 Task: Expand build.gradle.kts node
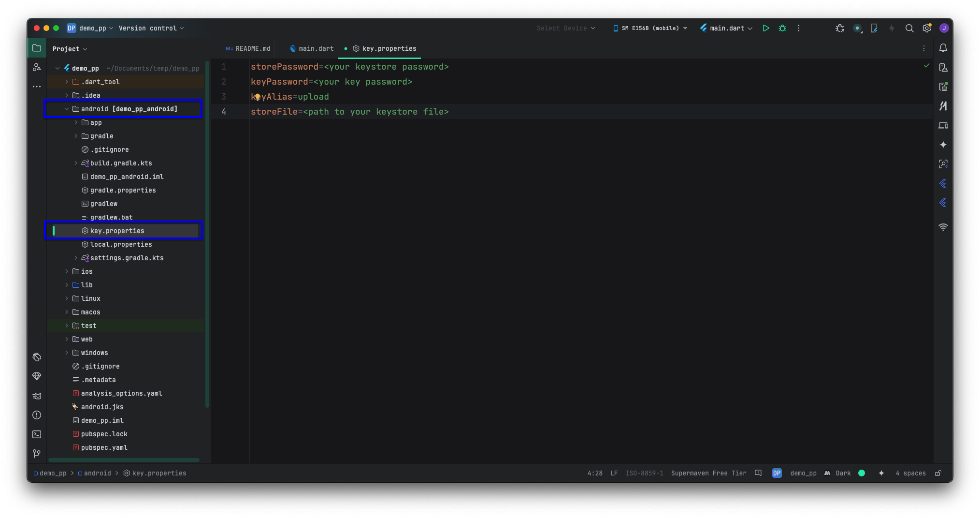pyautogui.click(x=76, y=163)
